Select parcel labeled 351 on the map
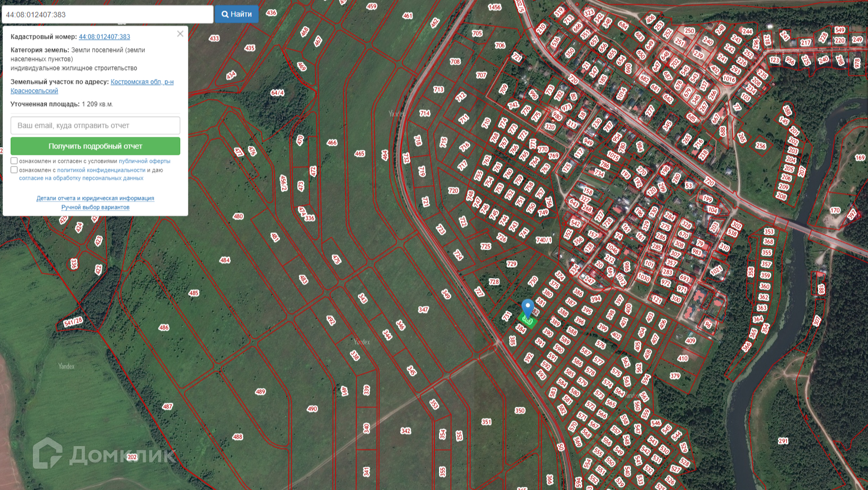Screen dimensions: 868x490 point(487,422)
